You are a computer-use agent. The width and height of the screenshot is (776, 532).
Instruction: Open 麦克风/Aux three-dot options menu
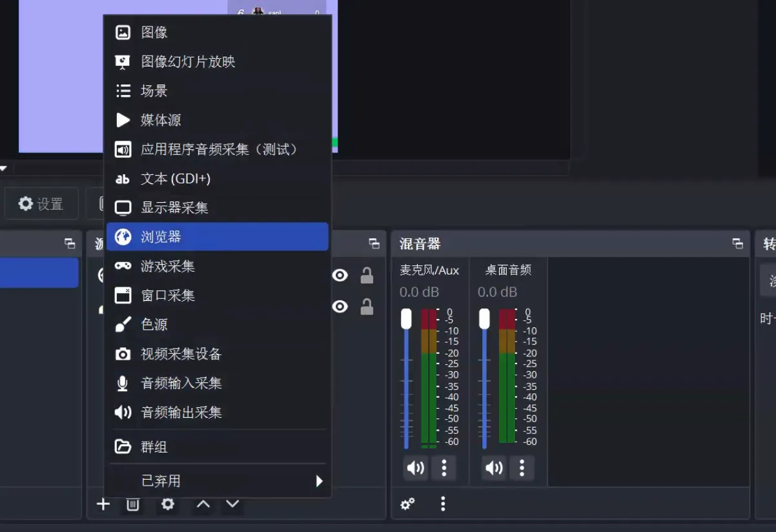tap(444, 468)
